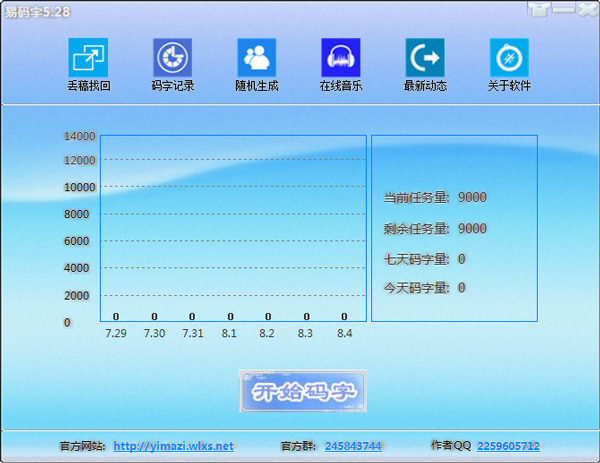Click the 12000 axis label
This screenshot has height=463, width=600.
pyautogui.click(x=80, y=160)
